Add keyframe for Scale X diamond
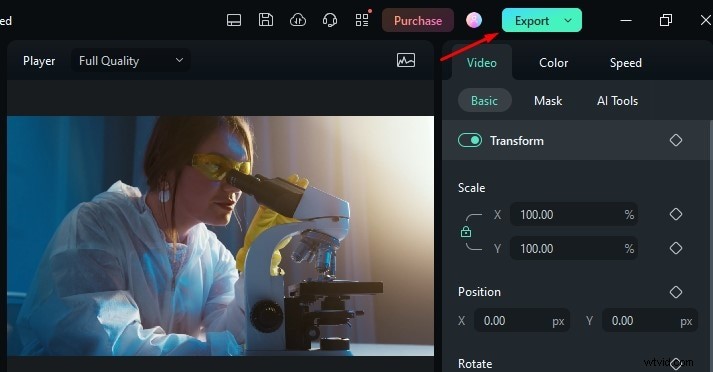713x372 pixels. [676, 214]
